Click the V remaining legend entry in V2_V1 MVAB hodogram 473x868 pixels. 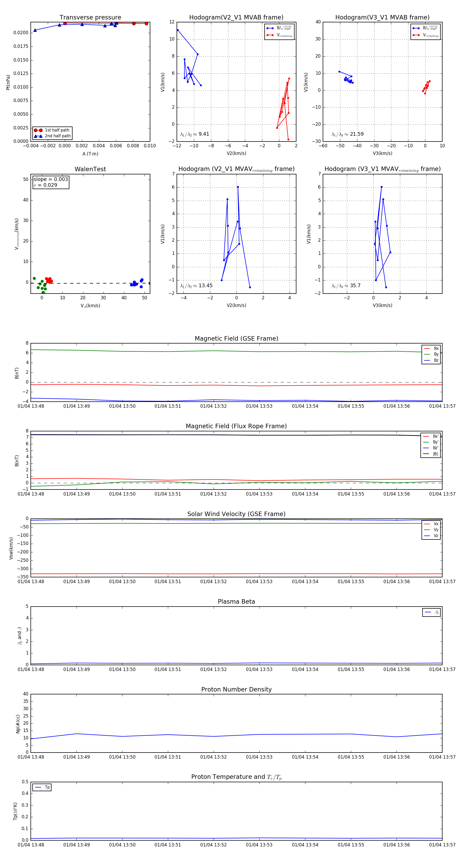[279, 35]
